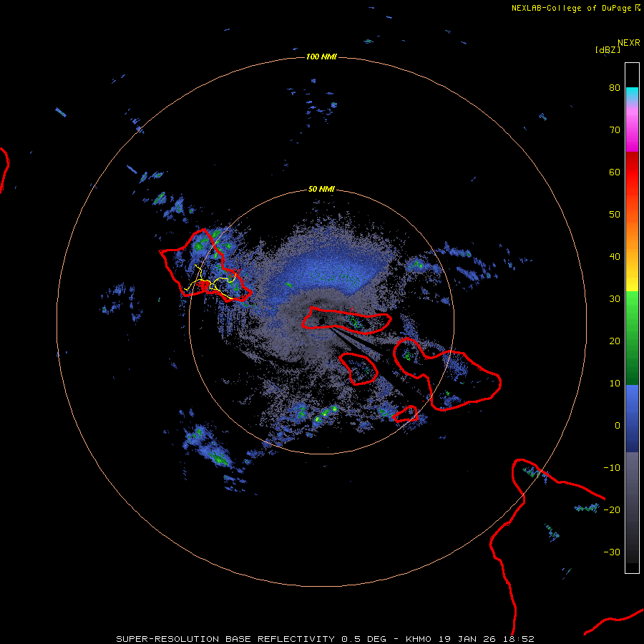Click the 60 value on the color scale
This screenshot has height=644, width=644.
point(615,172)
